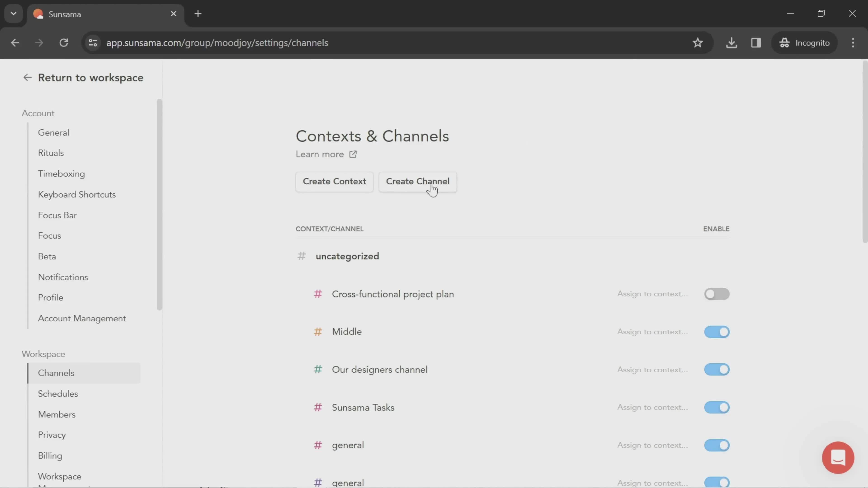The height and width of the screenshot is (488, 868).
Task: Click the Return to workspace back arrow
Action: [27, 78]
